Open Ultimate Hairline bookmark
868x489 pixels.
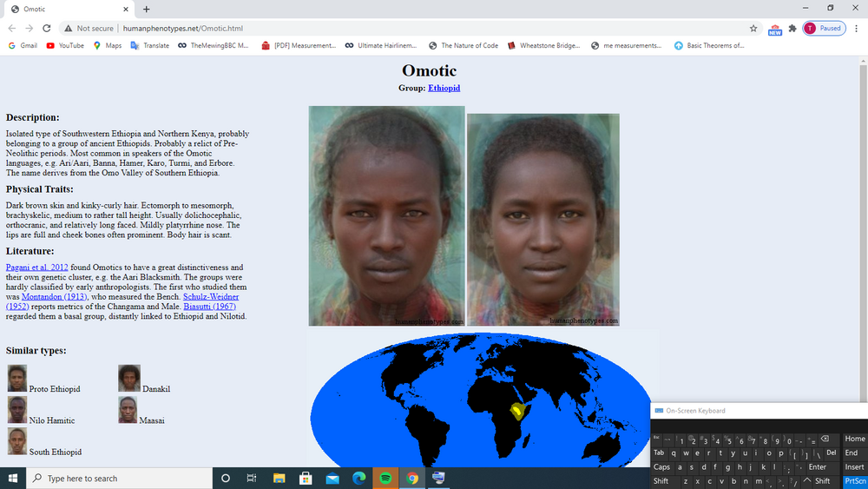tap(380, 45)
